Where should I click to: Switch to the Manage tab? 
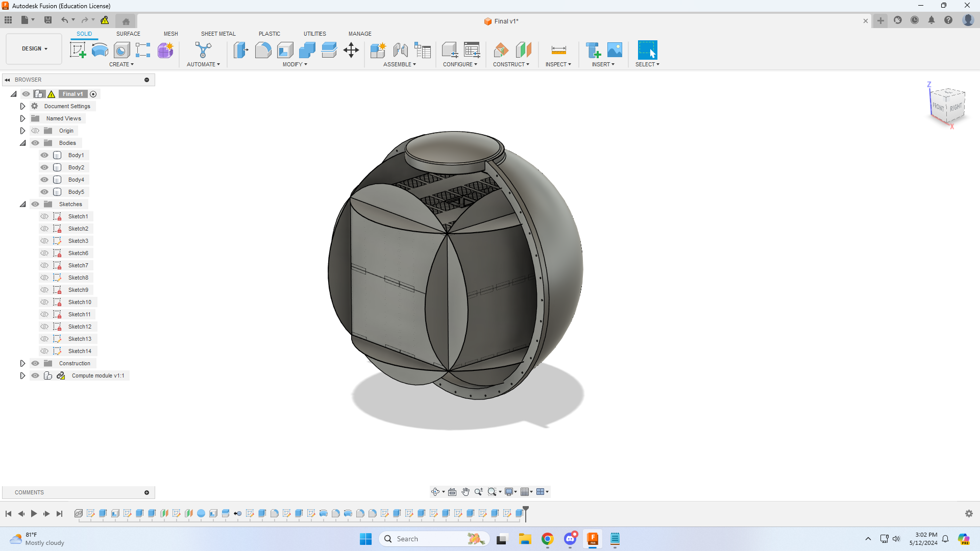(360, 34)
